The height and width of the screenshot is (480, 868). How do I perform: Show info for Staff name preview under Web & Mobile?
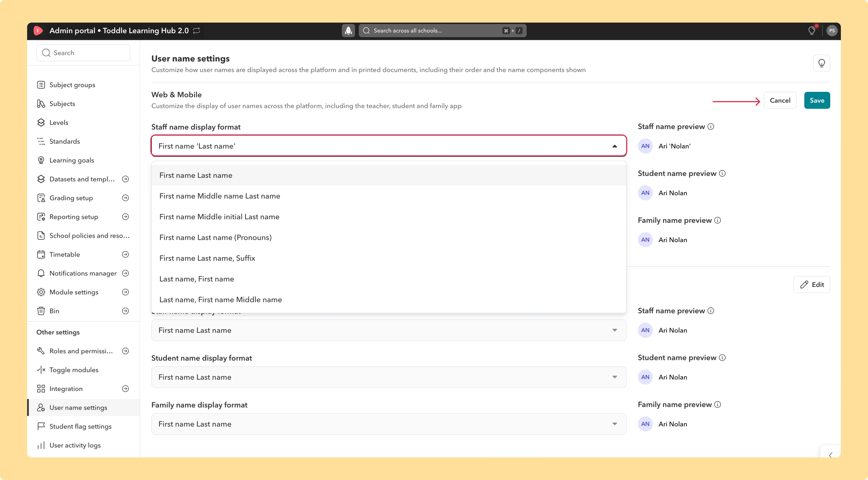(x=711, y=126)
